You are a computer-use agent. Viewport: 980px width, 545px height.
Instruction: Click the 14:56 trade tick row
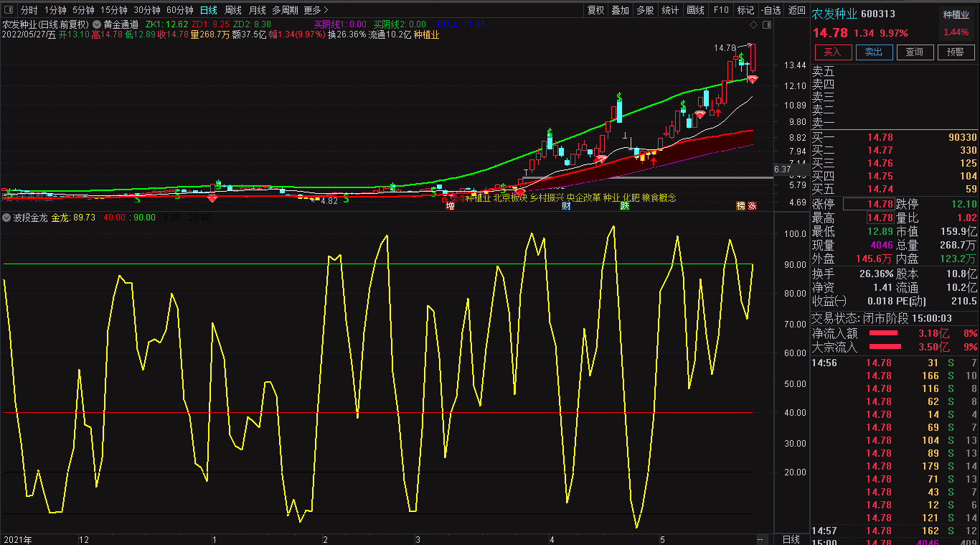tap(895, 363)
